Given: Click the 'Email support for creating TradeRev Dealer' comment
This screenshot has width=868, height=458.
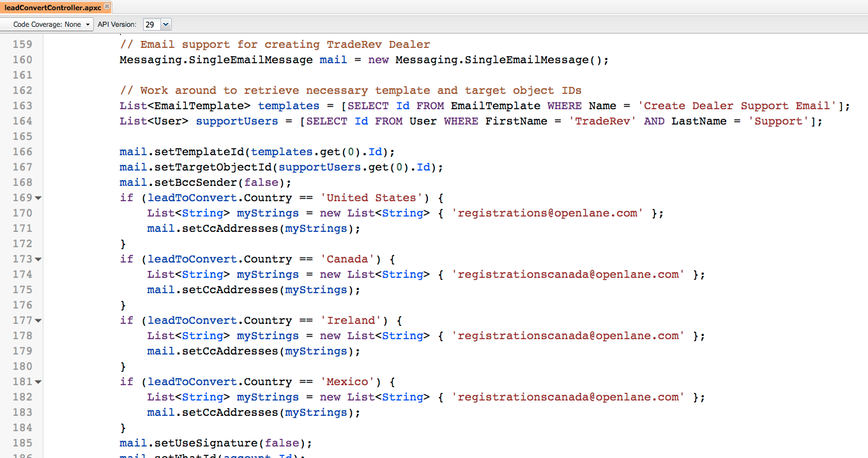Looking at the screenshot, I should [x=275, y=45].
